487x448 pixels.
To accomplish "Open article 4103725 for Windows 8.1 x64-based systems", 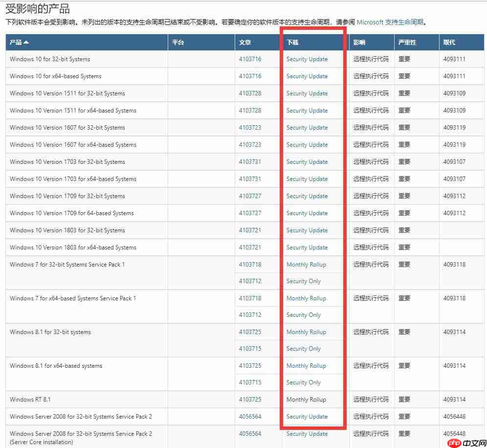I will [250, 365].
